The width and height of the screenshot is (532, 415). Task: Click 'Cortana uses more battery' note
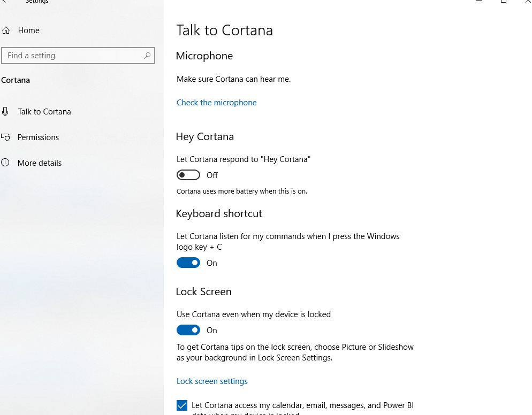coord(241,191)
